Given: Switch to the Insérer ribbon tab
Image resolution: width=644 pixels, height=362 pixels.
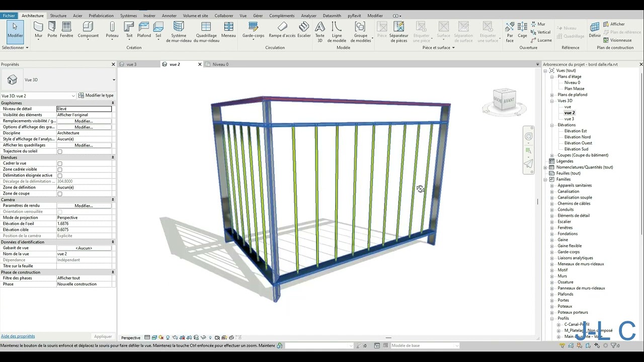Looking at the screenshot, I should tap(149, 16).
